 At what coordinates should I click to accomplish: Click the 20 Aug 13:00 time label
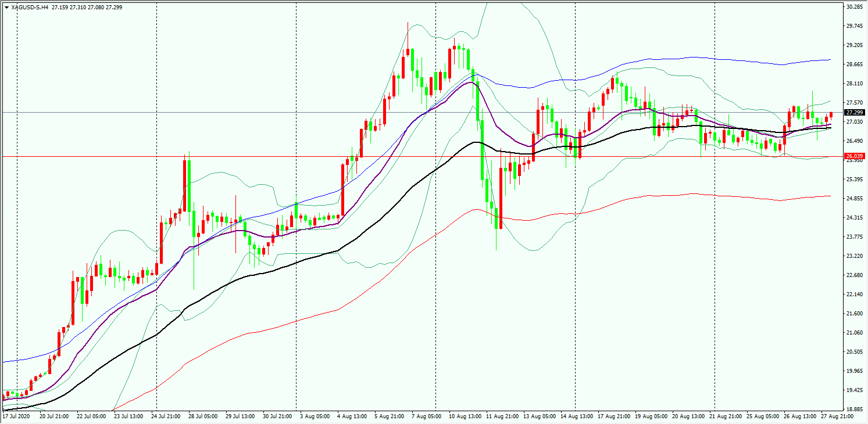688,416
